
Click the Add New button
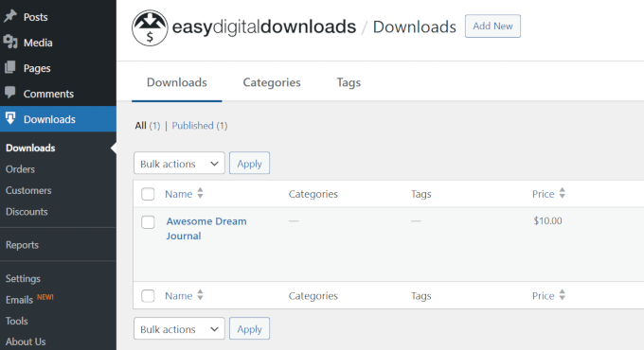click(x=492, y=26)
